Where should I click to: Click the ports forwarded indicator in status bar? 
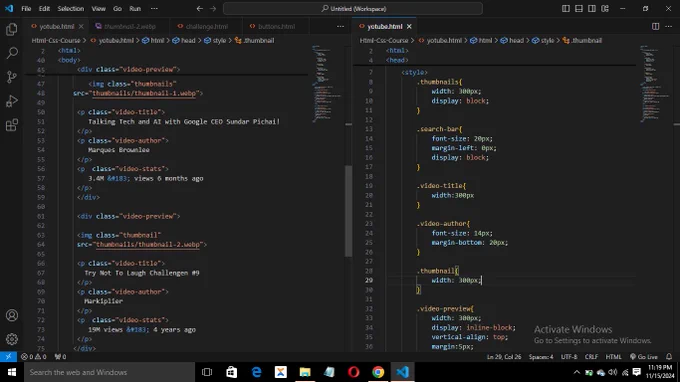tap(60, 357)
